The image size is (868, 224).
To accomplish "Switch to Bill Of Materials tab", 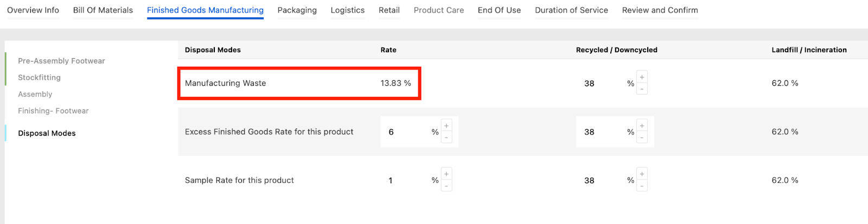I will point(103,10).
